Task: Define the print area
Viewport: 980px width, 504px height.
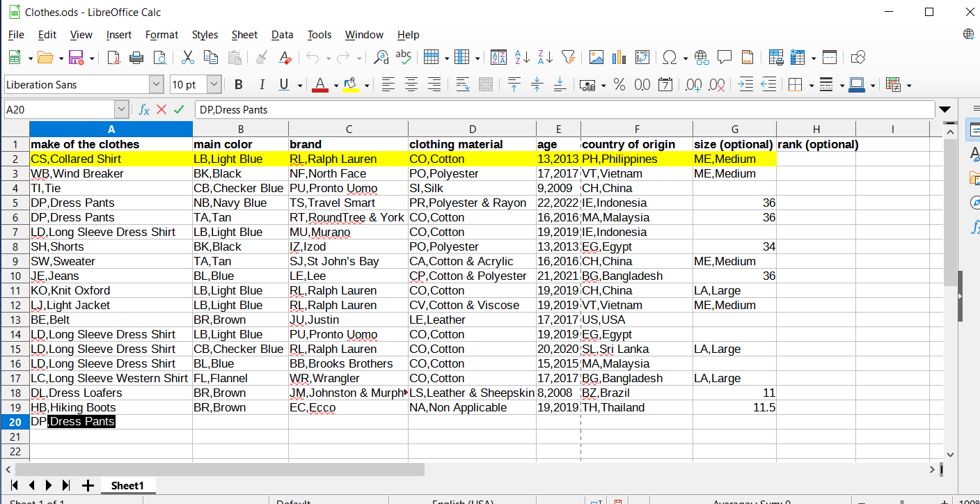Action: pos(776,57)
